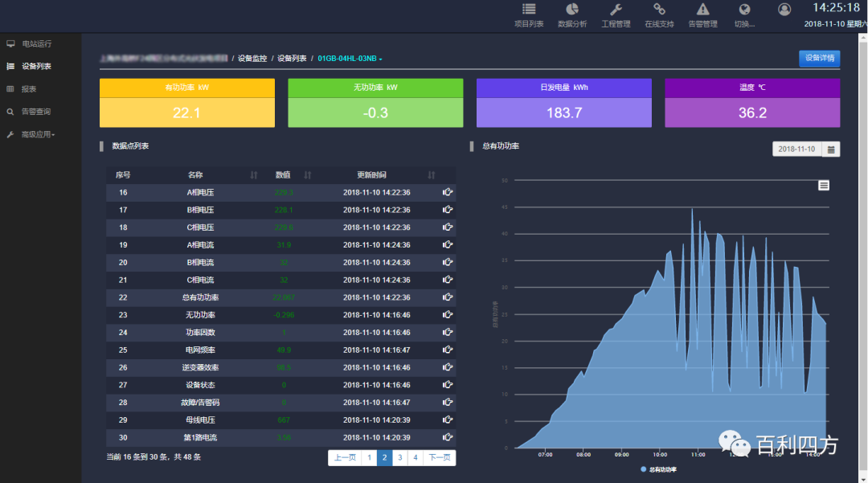The image size is (868, 483).
Task: Go to page 3 of the table
Action: (399, 457)
